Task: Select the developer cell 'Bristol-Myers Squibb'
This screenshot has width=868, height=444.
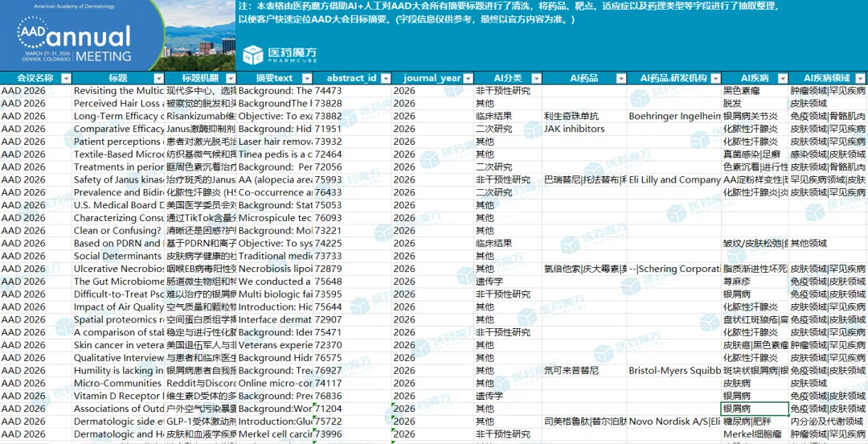Action: point(674,371)
